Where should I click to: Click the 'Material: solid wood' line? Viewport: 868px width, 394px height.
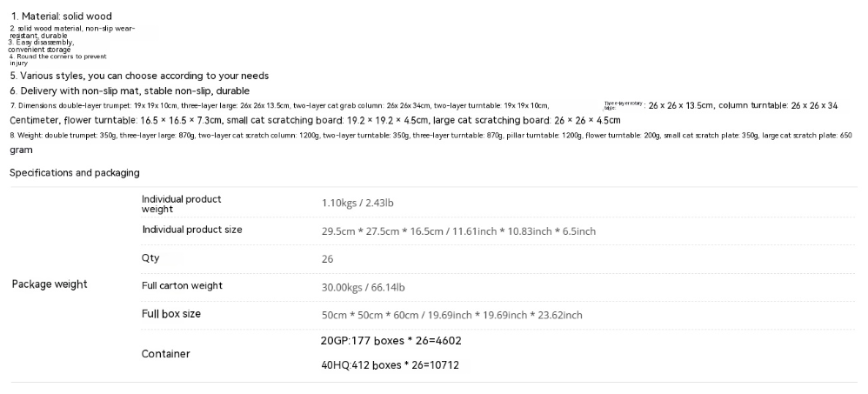[x=61, y=17]
